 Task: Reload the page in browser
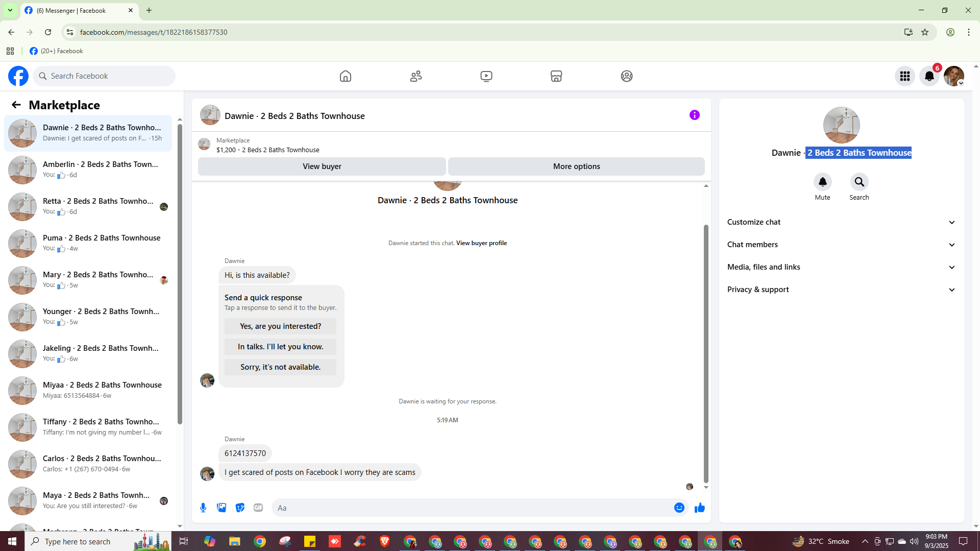(x=48, y=32)
